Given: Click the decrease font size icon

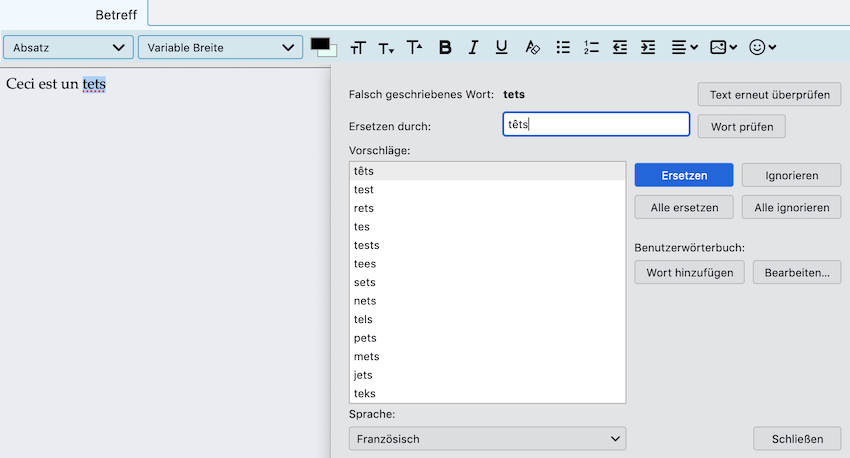Looking at the screenshot, I should pos(386,47).
